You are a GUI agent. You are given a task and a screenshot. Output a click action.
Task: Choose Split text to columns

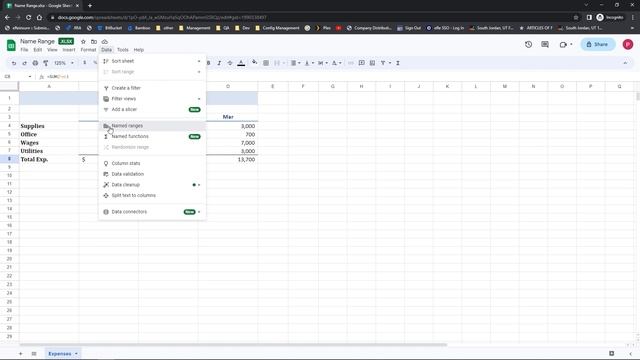152,196
